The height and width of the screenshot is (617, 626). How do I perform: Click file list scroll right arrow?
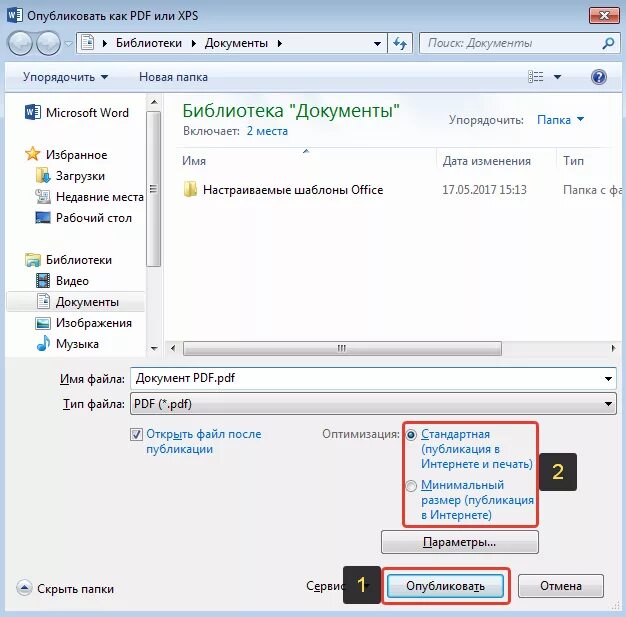coord(613,348)
